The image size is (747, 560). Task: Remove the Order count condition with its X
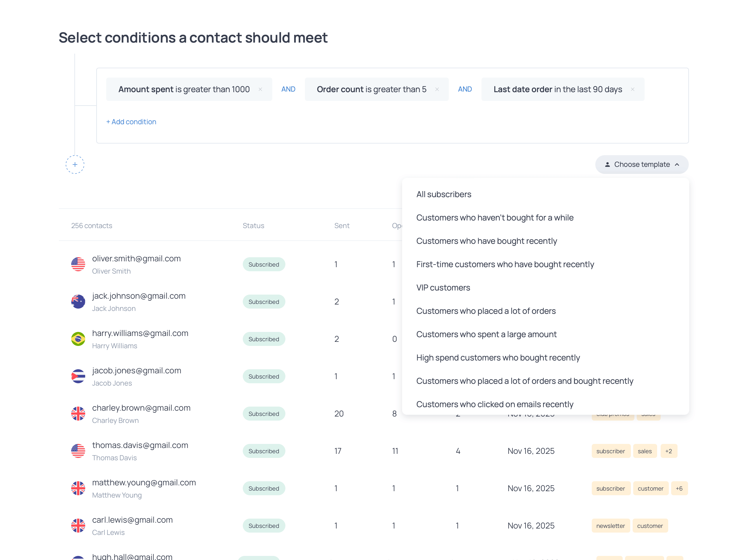tap(437, 90)
